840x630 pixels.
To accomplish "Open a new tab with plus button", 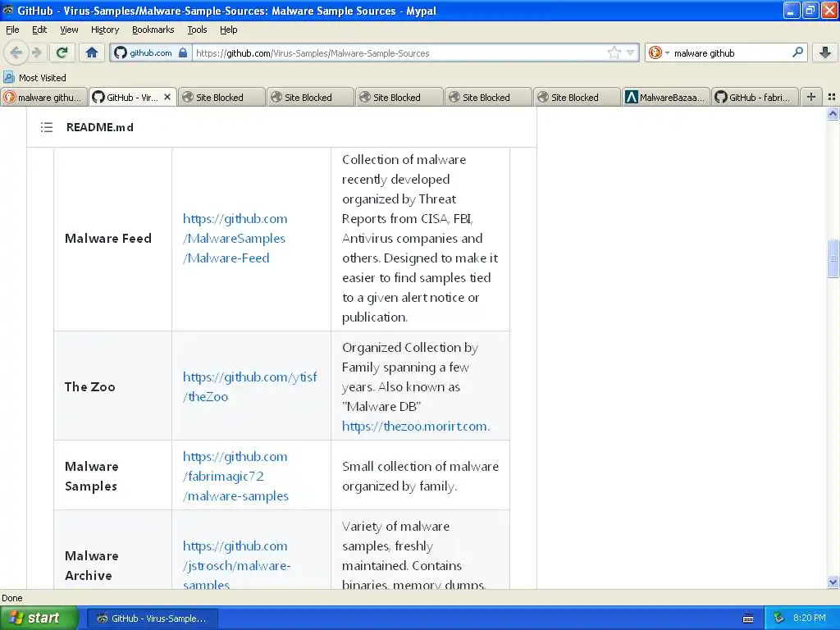I will 811,97.
